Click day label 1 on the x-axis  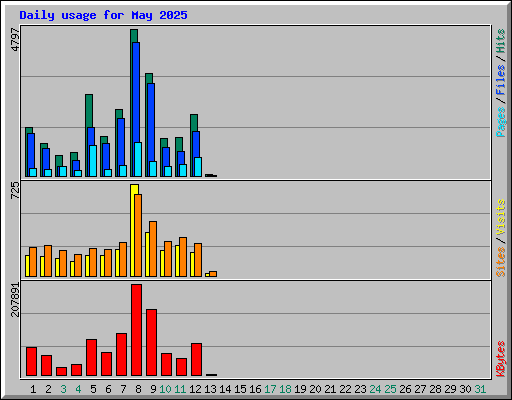pyautogui.click(x=33, y=389)
